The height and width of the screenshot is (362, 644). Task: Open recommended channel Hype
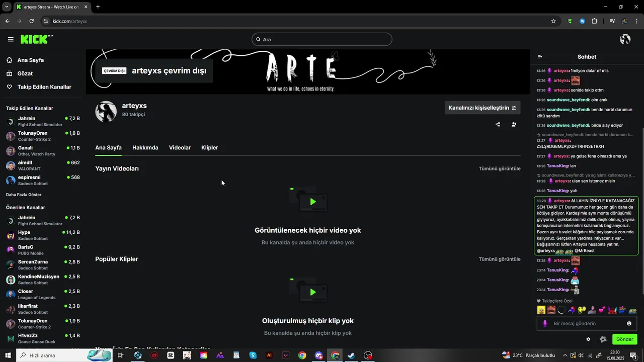tap(43, 235)
